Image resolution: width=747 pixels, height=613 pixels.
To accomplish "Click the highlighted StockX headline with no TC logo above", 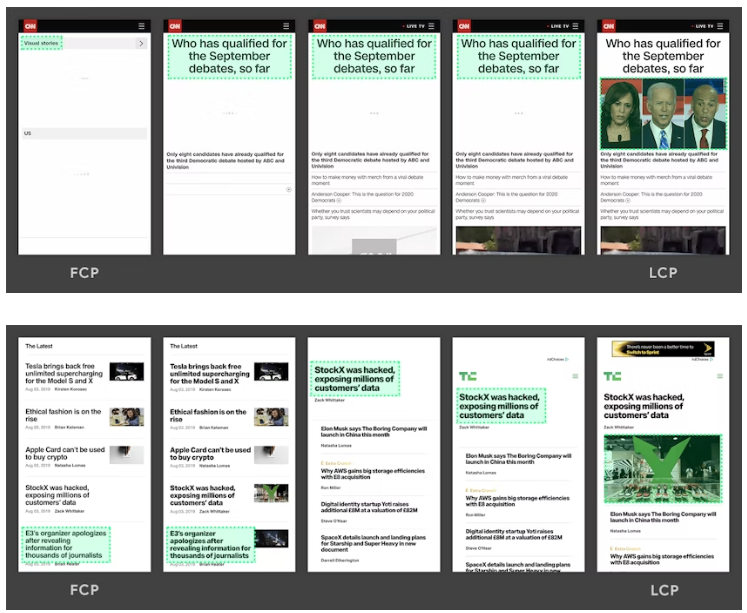I will (x=354, y=379).
